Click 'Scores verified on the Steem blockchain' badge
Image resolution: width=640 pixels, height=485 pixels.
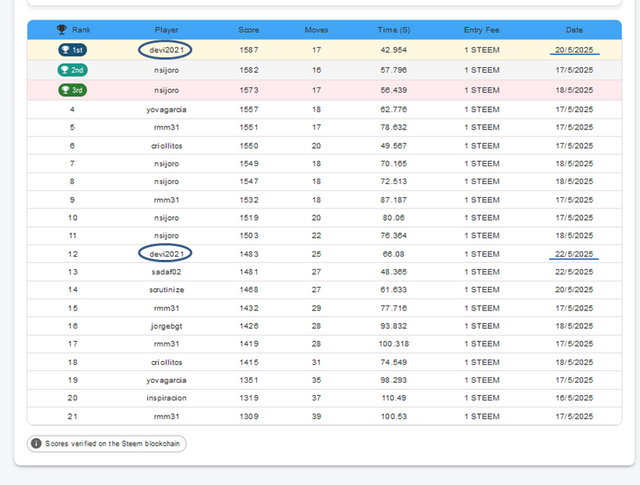pos(107,444)
